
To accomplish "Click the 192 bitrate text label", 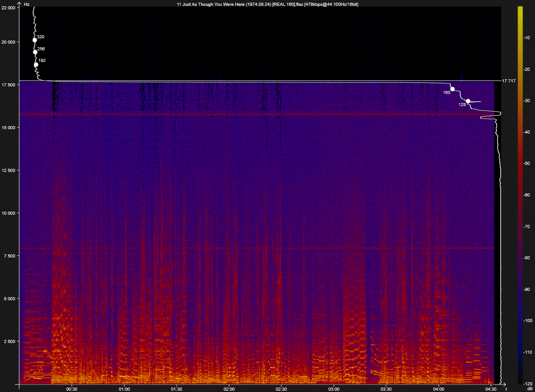I will 42,60.
